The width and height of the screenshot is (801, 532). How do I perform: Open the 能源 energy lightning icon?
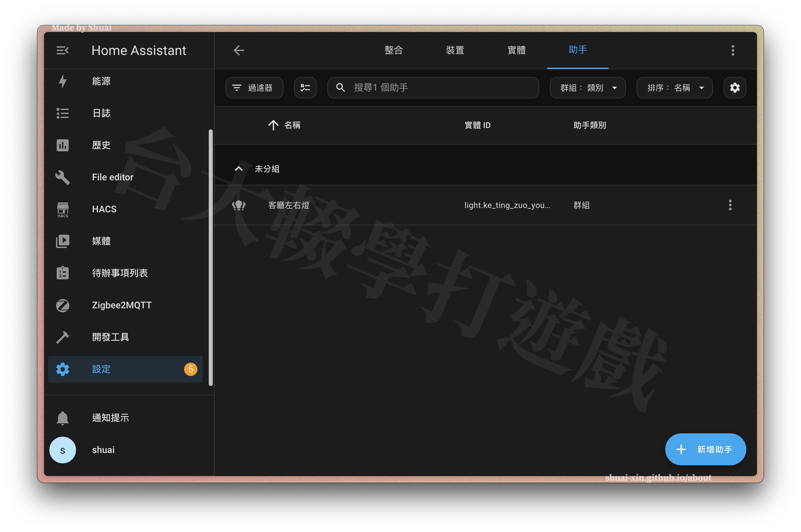(62, 81)
